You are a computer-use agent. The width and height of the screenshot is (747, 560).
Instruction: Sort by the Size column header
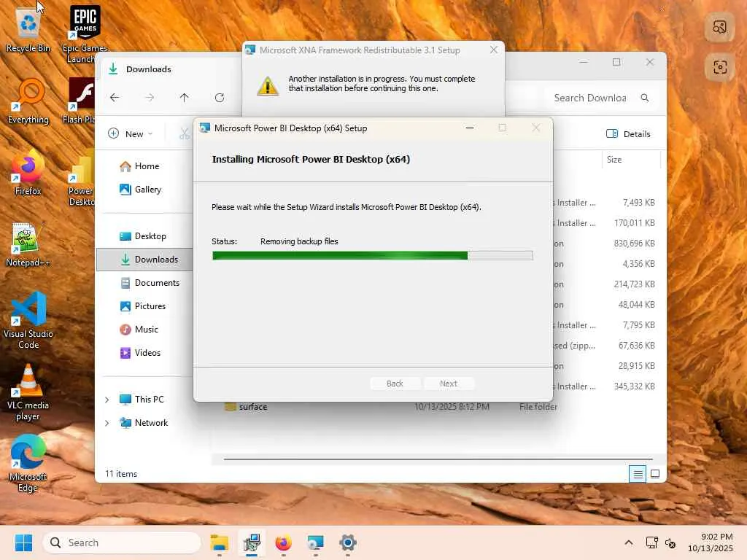(x=631, y=160)
